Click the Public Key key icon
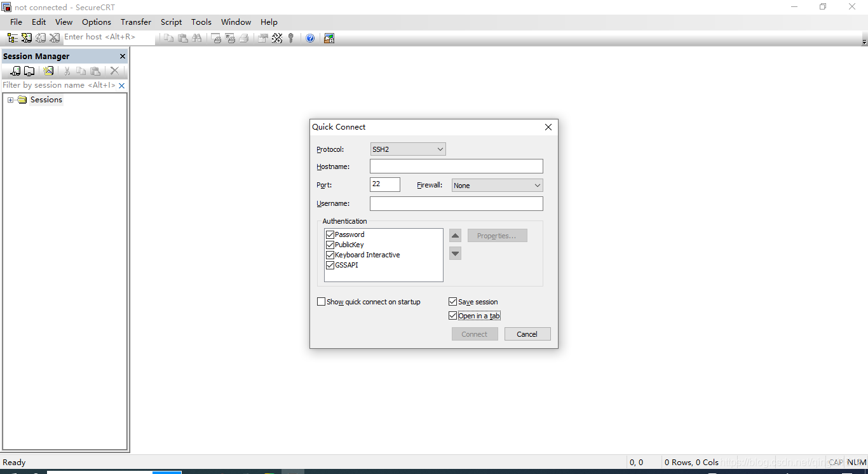868x474 pixels. point(291,38)
